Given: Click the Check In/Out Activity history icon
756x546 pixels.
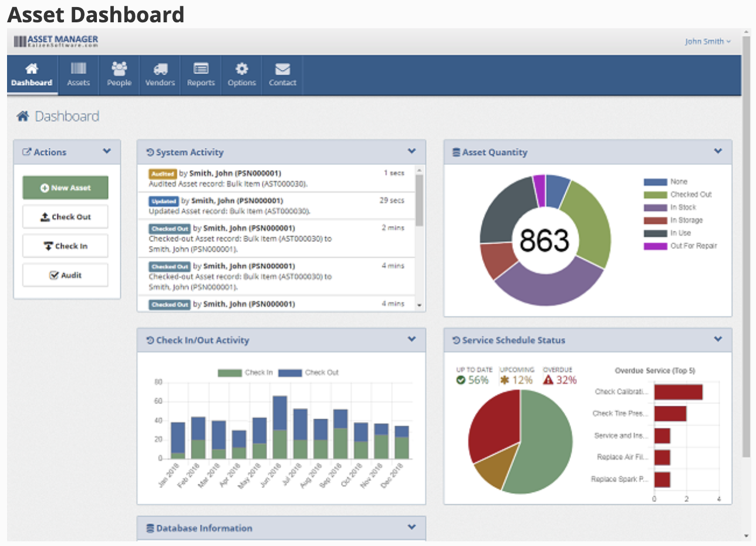Looking at the screenshot, I should tap(150, 340).
